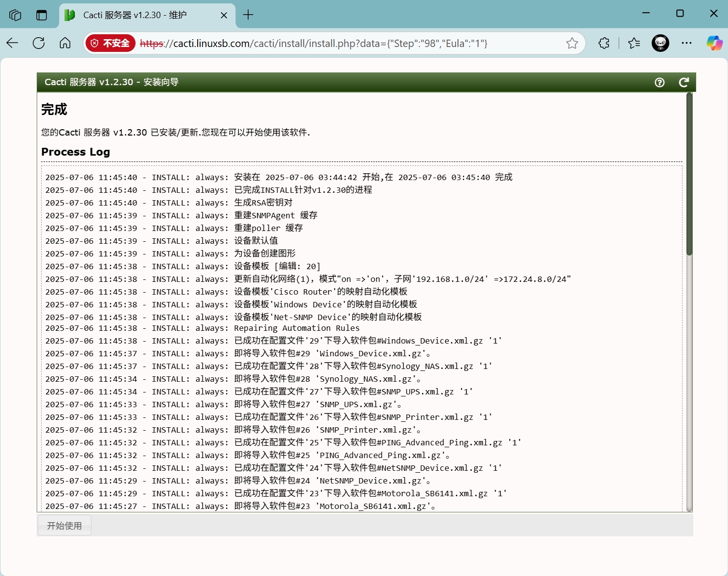Open the workspaces icon in the title bar
Screen dimensions: 728x576
point(15,15)
